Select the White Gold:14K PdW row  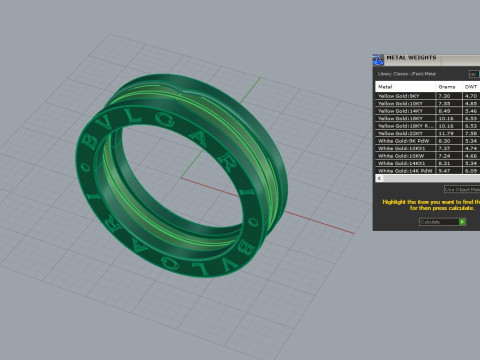tap(428, 171)
